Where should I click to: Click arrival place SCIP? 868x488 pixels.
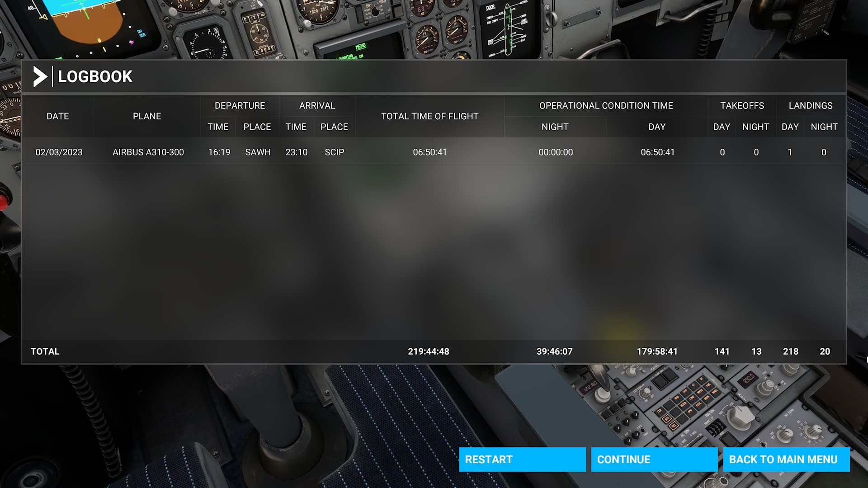pos(334,152)
